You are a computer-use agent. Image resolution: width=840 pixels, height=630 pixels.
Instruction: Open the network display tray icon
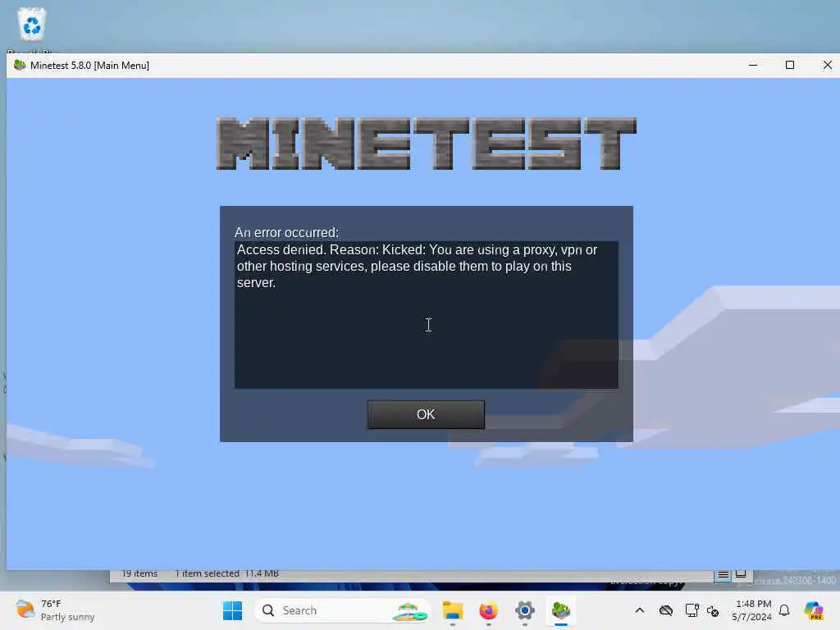(692, 610)
